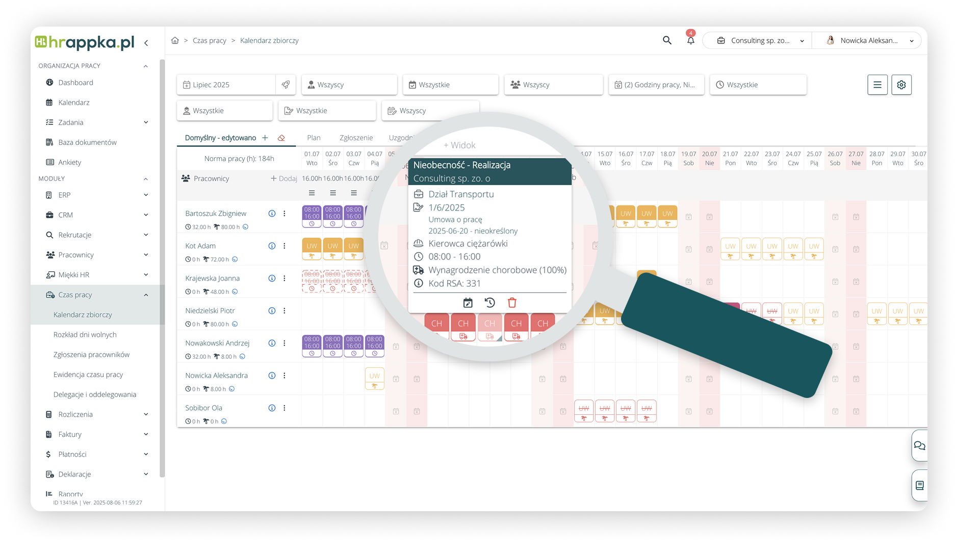
Task: Click the hamburger list view button
Action: click(877, 85)
